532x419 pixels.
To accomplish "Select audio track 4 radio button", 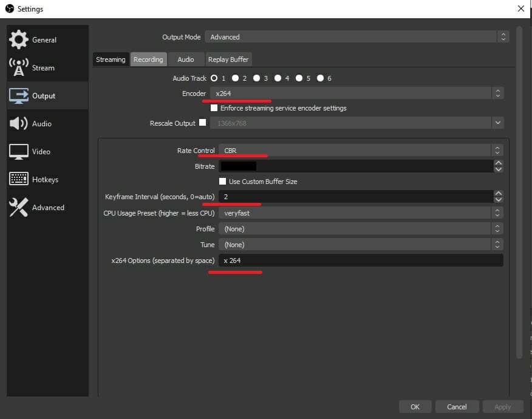I will click(278, 78).
